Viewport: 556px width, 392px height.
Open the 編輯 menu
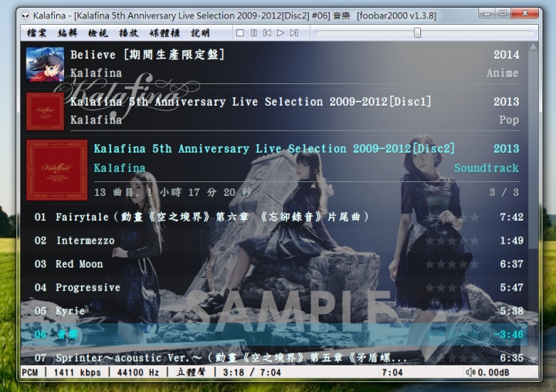[67, 33]
